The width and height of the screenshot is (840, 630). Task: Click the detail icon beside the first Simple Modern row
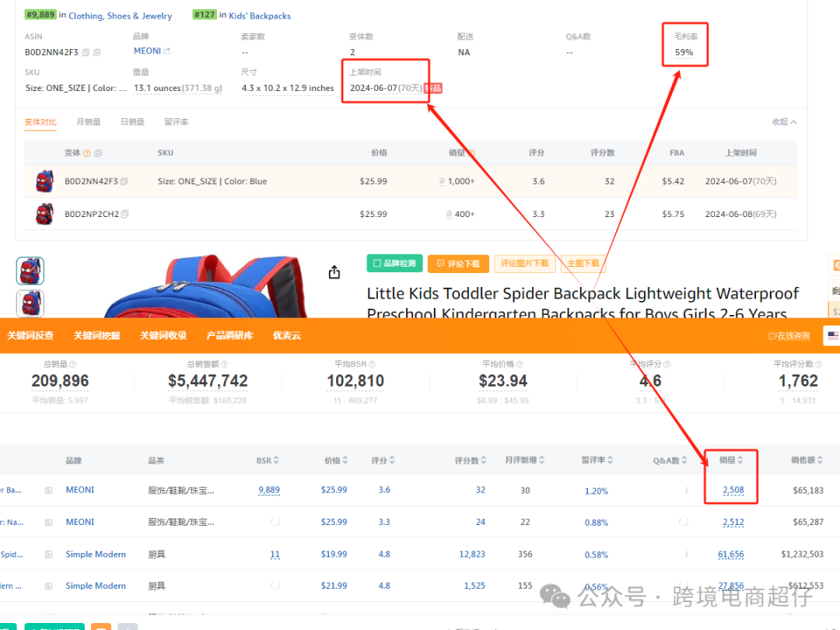tap(48, 555)
